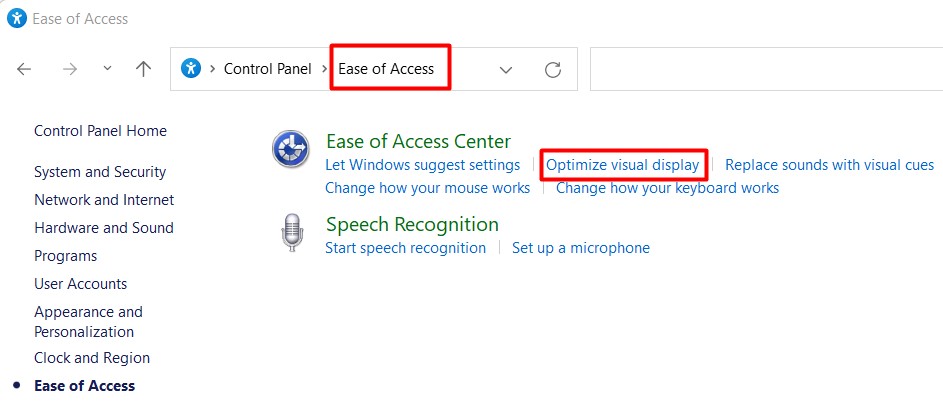The width and height of the screenshot is (943, 413).
Task: Select System and Security in sidebar
Action: [x=100, y=172]
